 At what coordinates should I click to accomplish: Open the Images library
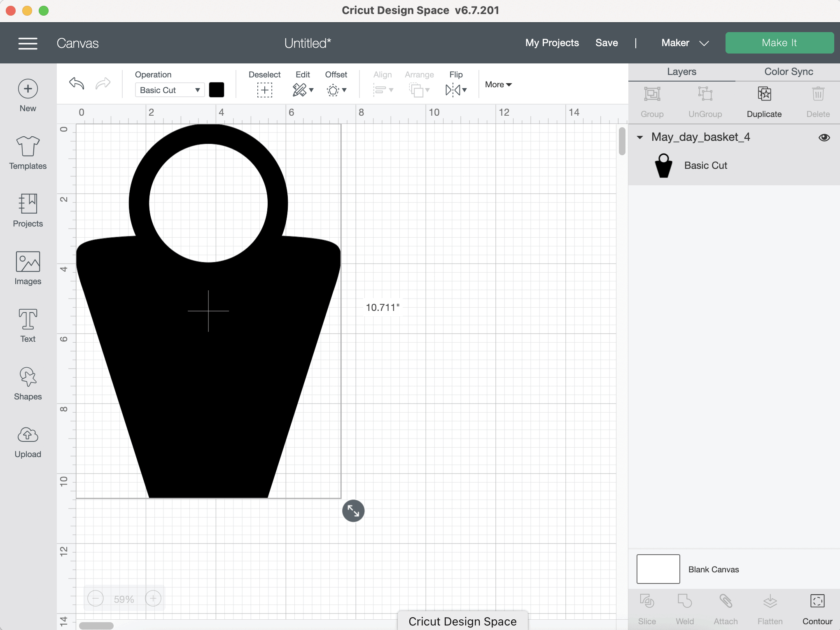tap(28, 261)
